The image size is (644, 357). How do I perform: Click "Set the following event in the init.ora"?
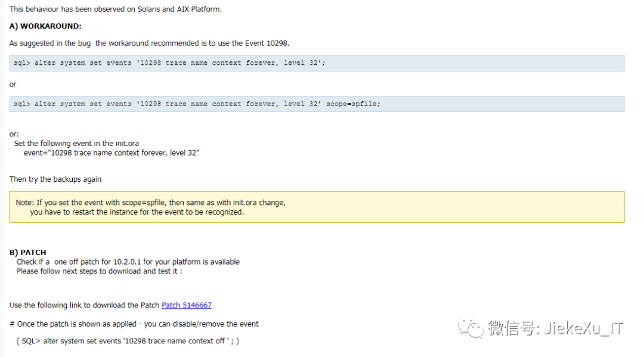76,143
